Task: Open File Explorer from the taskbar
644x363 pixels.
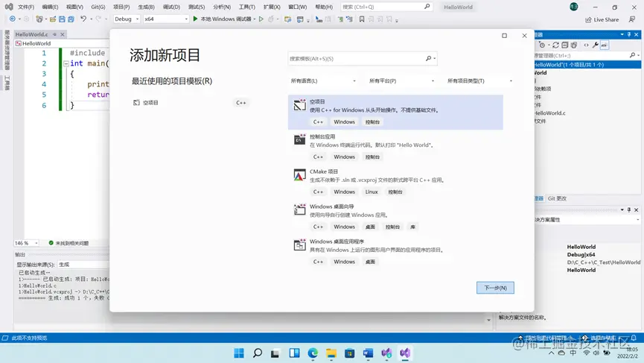Action: pos(331,353)
